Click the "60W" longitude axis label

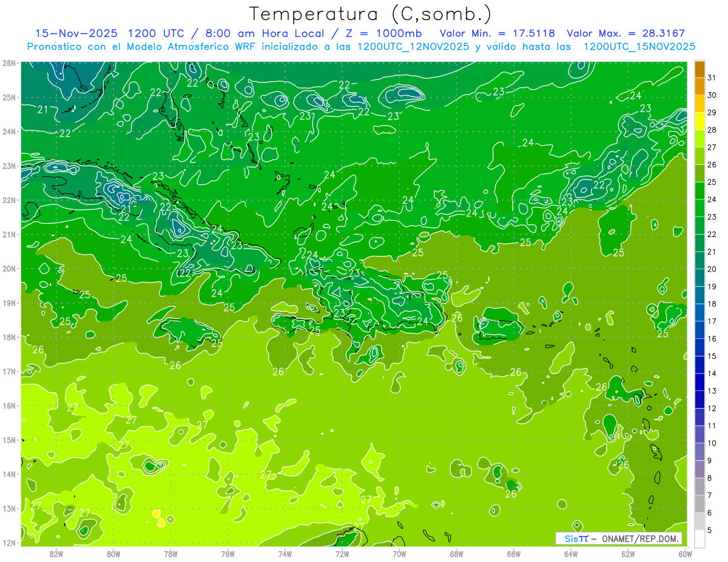685,554
